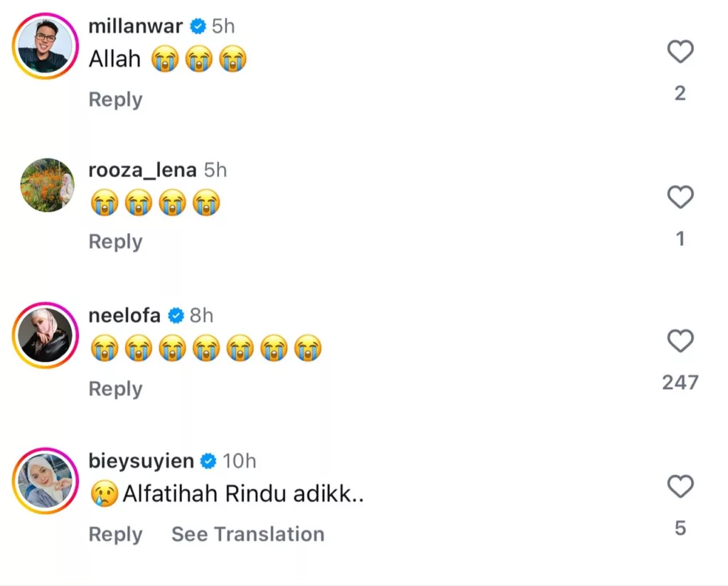The image size is (728, 586).
Task: Reply to millanwar's comment
Action: 115,100
